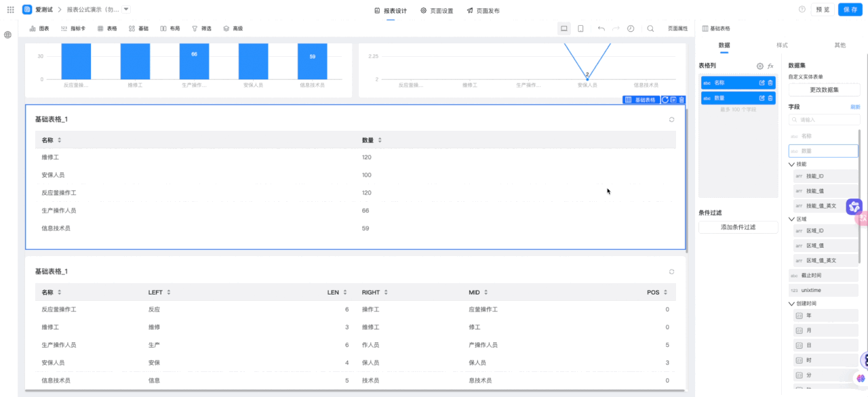Screen dimensions: 868x397
Task: Undo the last action
Action: point(601,28)
